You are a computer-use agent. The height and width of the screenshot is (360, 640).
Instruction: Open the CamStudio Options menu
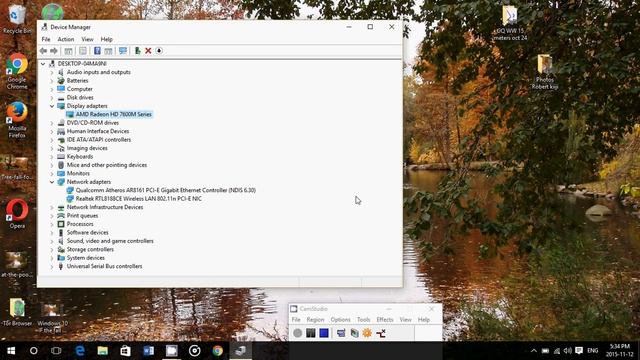340,320
